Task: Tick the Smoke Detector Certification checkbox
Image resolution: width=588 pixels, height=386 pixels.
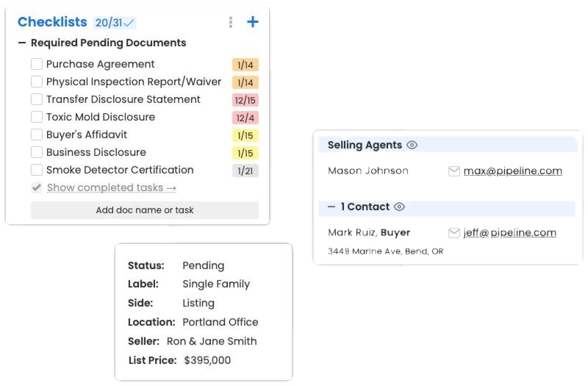Action: pos(37,170)
